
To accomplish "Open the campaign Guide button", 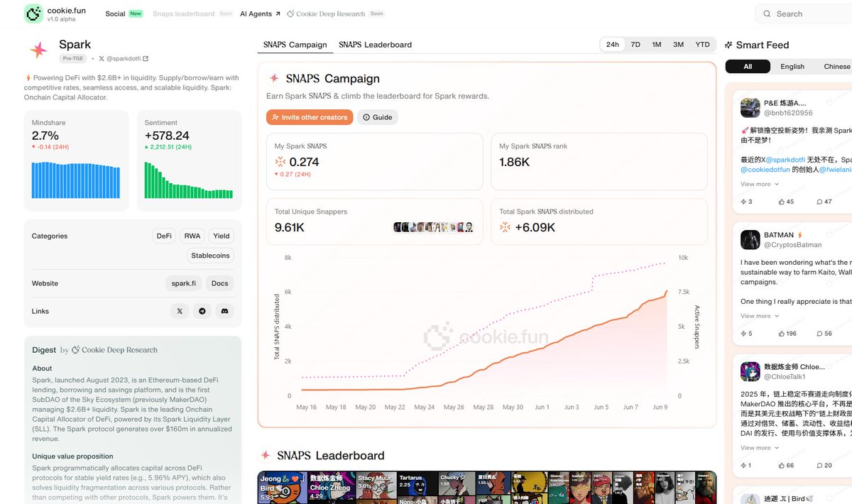I will point(377,117).
